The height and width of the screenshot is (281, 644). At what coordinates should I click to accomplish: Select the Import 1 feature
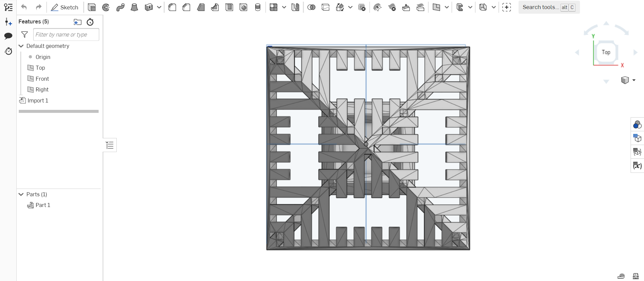click(38, 100)
